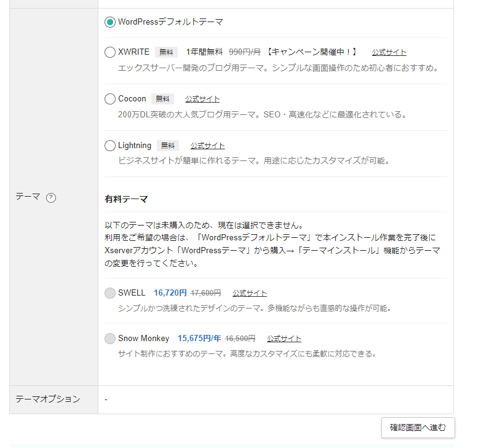
Task: Click the テーマオプション row label
Action: pos(48,399)
